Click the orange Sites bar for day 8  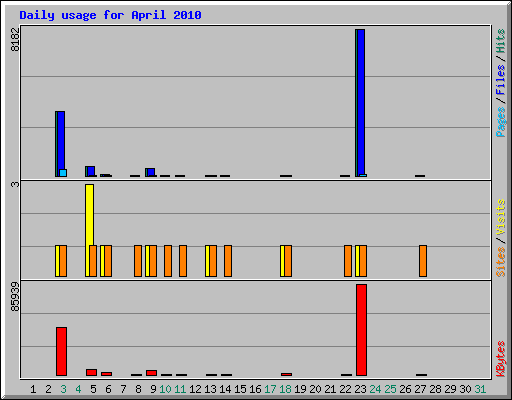point(138,261)
